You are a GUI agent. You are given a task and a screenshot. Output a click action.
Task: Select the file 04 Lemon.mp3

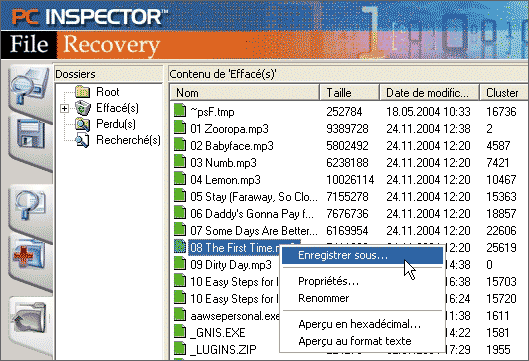[x=225, y=180]
